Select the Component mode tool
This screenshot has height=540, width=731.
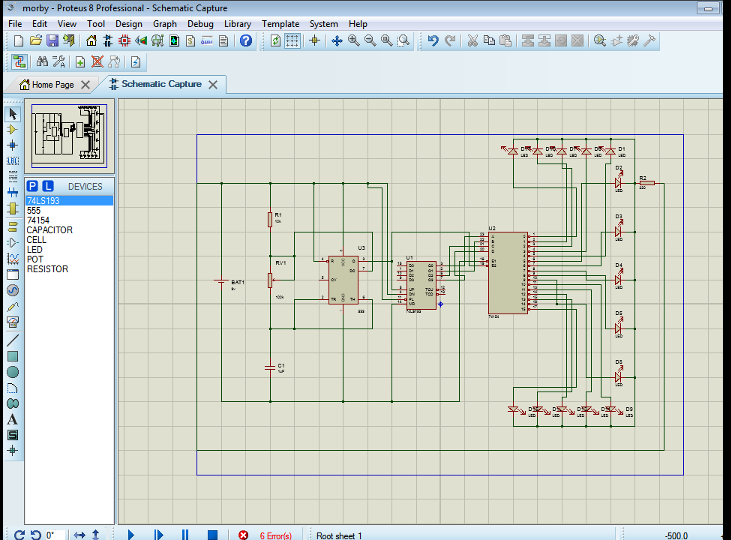point(13,129)
